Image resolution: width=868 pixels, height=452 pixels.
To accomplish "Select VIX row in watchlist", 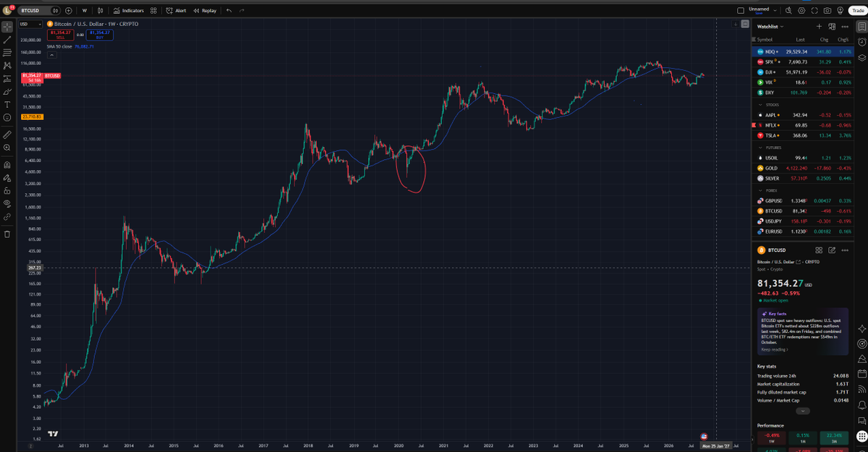I will 803,82.
